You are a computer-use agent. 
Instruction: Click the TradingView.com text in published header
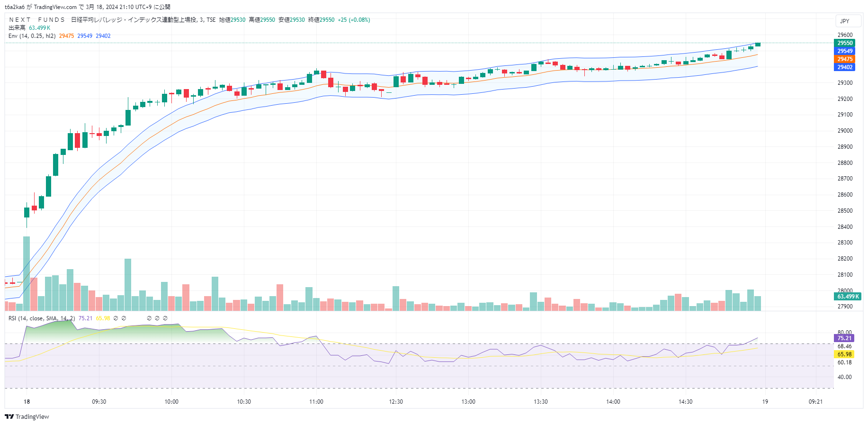pos(55,7)
